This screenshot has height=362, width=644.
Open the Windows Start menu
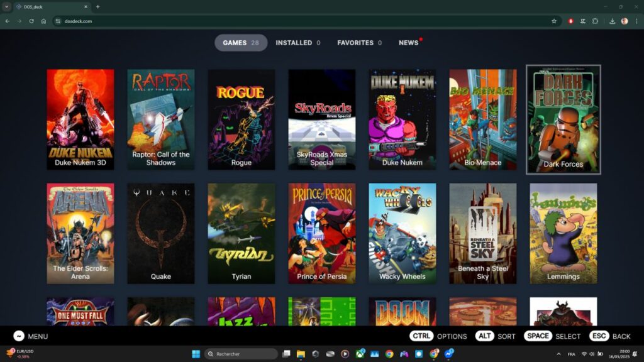point(196,354)
